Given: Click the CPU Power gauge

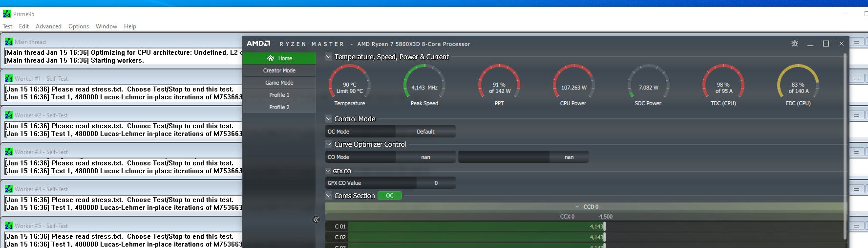Looking at the screenshot, I should click(x=573, y=85).
